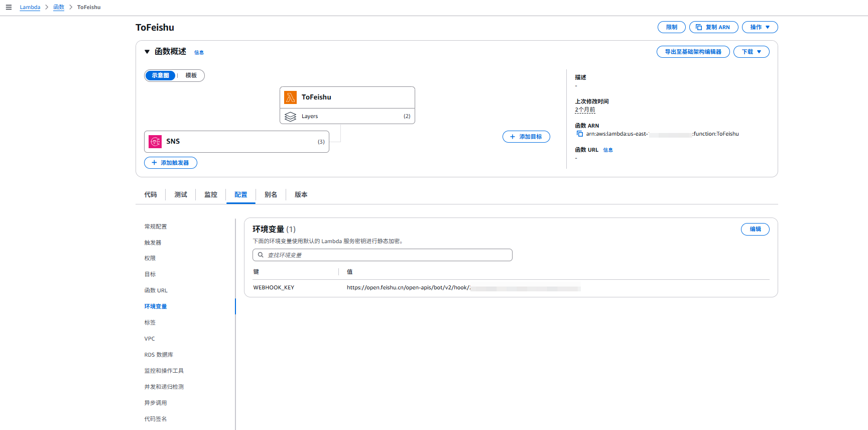Viewport: 868px width, 430px height.
Task: Click the 限制 button
Action: pos(672,27)
